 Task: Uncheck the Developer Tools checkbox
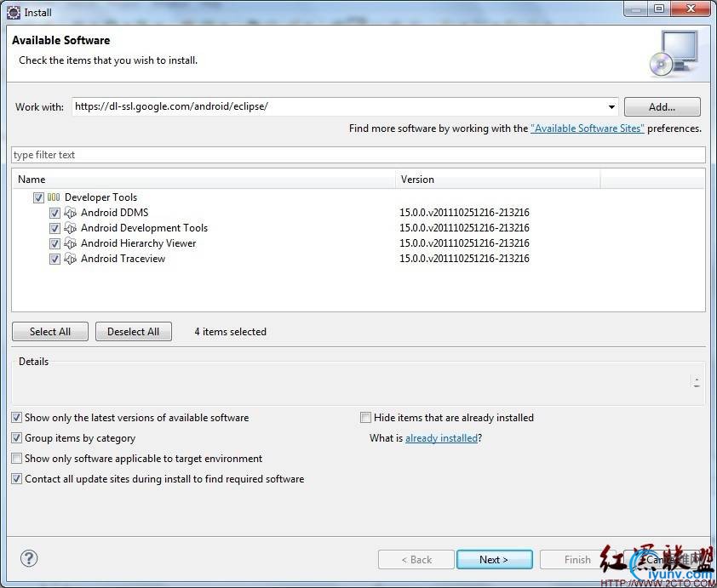click(38, 197)
